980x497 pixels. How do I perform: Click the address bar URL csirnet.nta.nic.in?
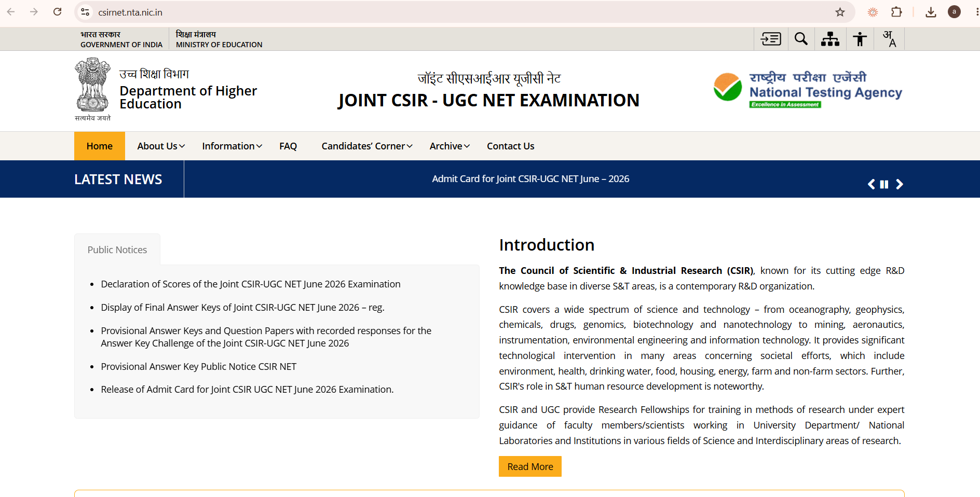click(x=130, y=12)
